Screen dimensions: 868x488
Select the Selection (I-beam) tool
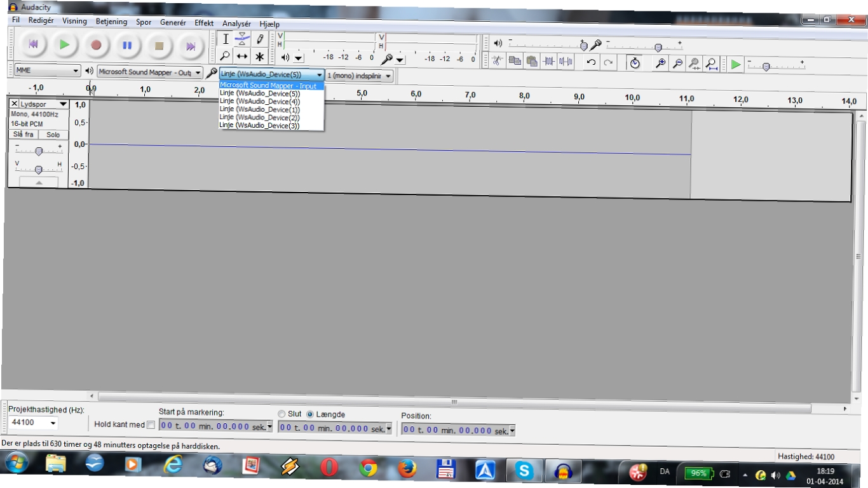tap(226, 39)
